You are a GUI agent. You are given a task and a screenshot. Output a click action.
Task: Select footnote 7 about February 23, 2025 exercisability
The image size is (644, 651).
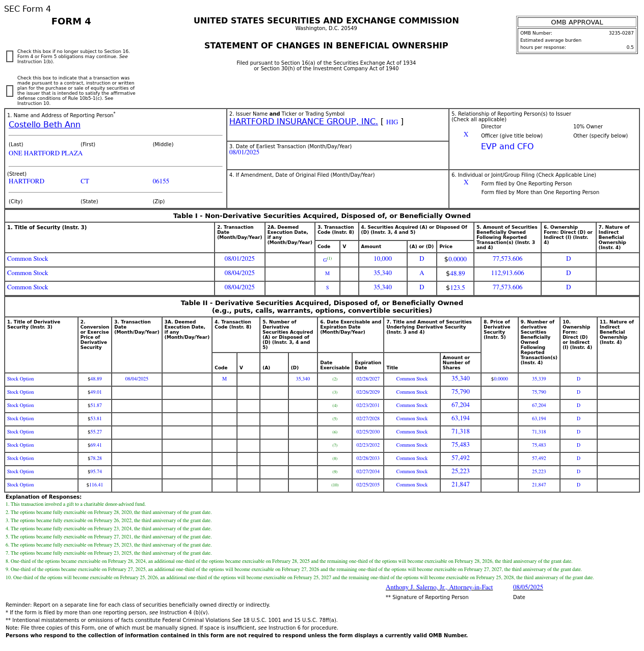click(109, 553)
